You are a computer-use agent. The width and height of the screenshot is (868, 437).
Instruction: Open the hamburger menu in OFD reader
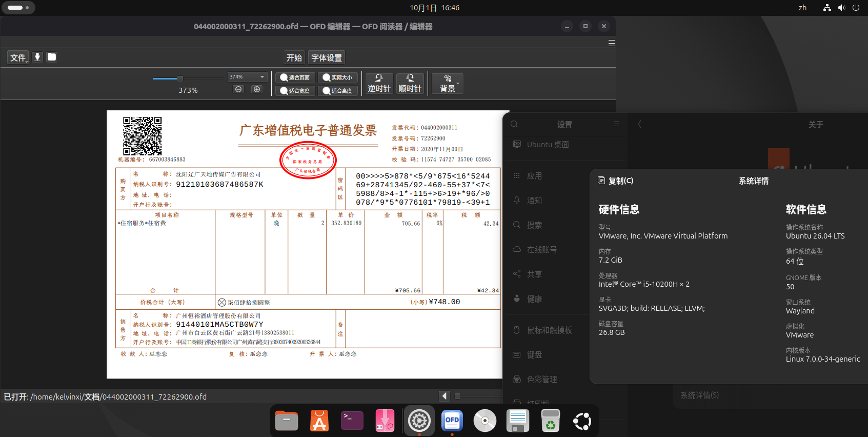[x=611, y=44]
